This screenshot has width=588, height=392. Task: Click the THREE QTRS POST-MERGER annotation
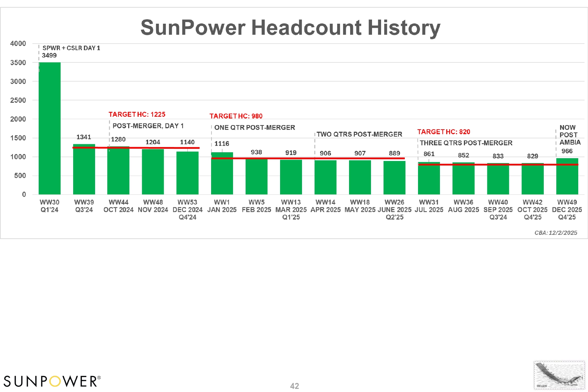pos(466,143)
